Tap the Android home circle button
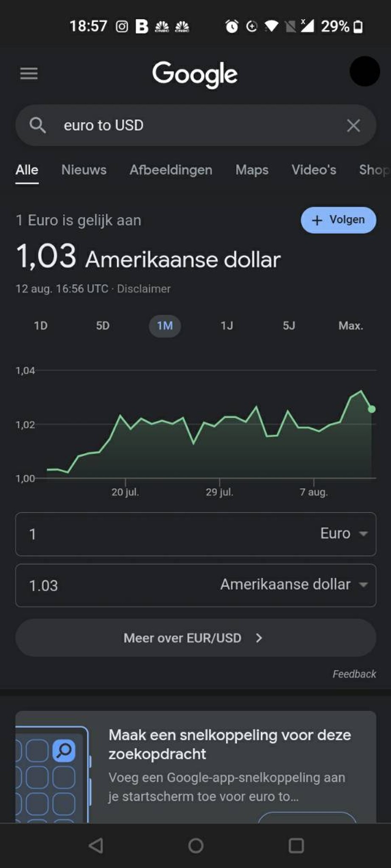Image resolution: width=391 pixels, height=868 pixels. point(195,846)
